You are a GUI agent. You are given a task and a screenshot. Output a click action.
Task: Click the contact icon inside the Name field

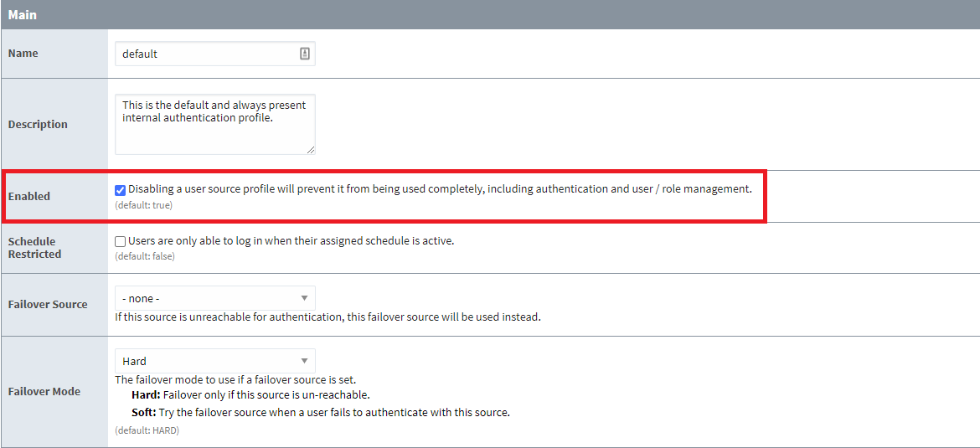(304, 54)
